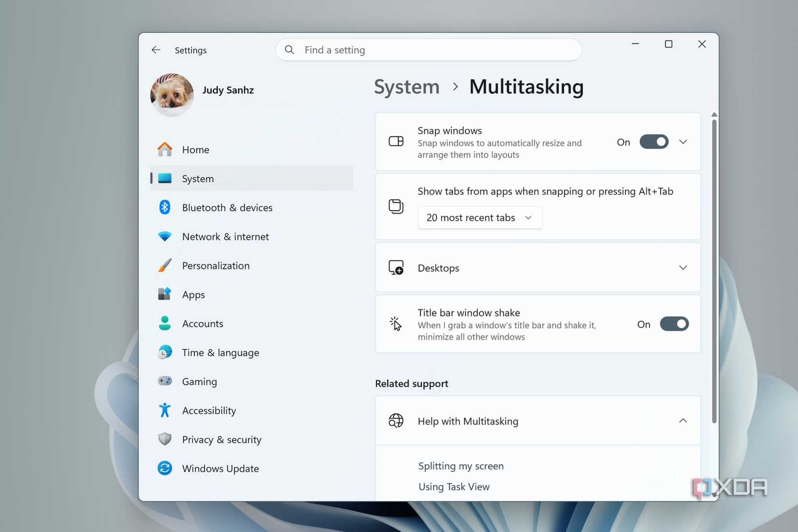Click the scrollbar up arrow
The image size is (798, 532).
[x=714, y=115]
